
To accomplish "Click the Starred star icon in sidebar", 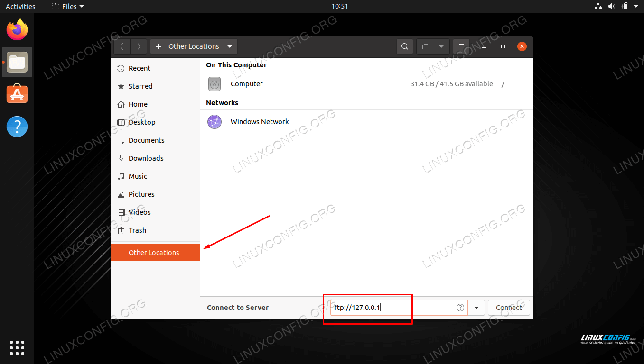I will click(x=121, y=86).
